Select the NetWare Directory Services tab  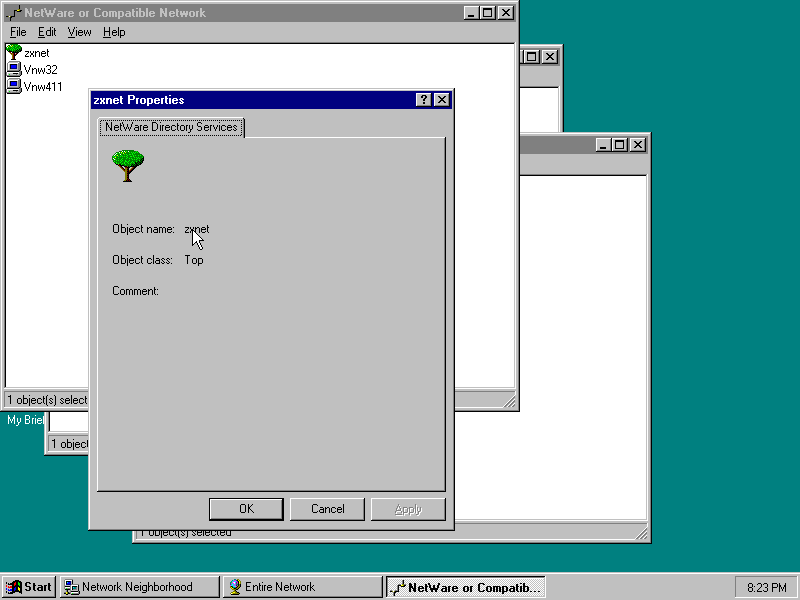171,127
